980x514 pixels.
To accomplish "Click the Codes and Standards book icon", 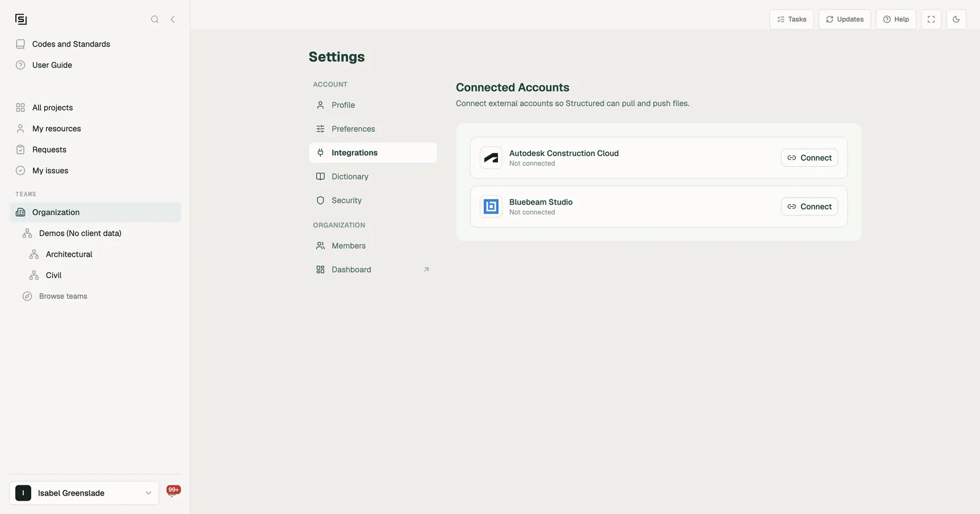I will tap(20, 44).
